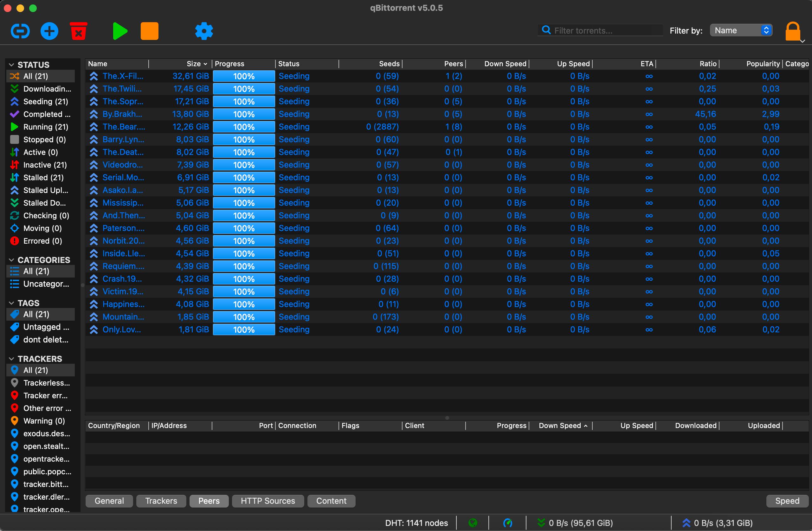Select the Tracker err... filter
The width and height of the screenshot is (812, 531).
click(41, 395)
